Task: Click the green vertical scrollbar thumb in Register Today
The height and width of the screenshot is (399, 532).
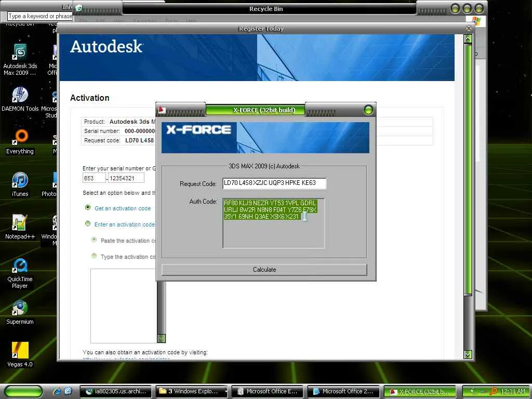Action: [468, 169]
